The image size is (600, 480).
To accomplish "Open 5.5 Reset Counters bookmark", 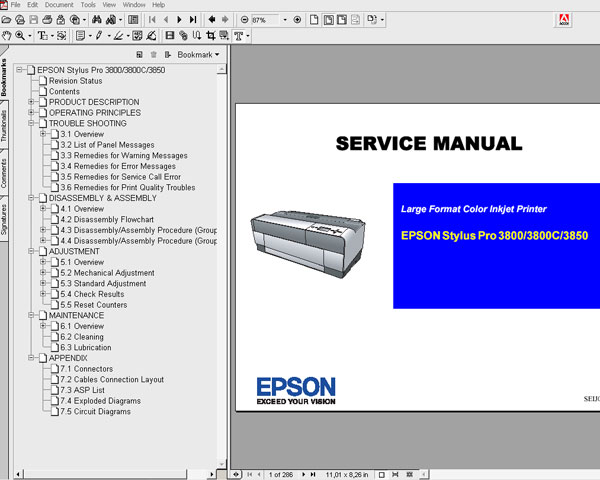I will pyautogui.click(x=94, y=305).
